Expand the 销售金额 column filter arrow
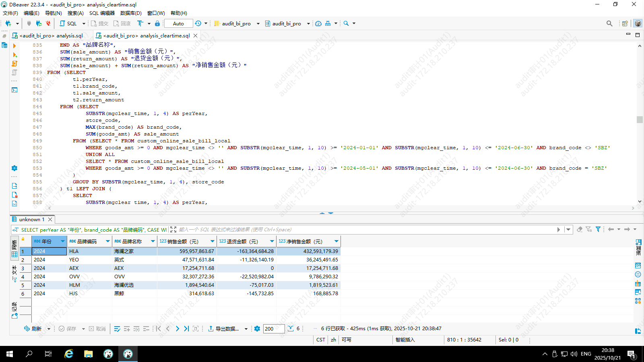The image size is (644, 362). tap(213, 241)
